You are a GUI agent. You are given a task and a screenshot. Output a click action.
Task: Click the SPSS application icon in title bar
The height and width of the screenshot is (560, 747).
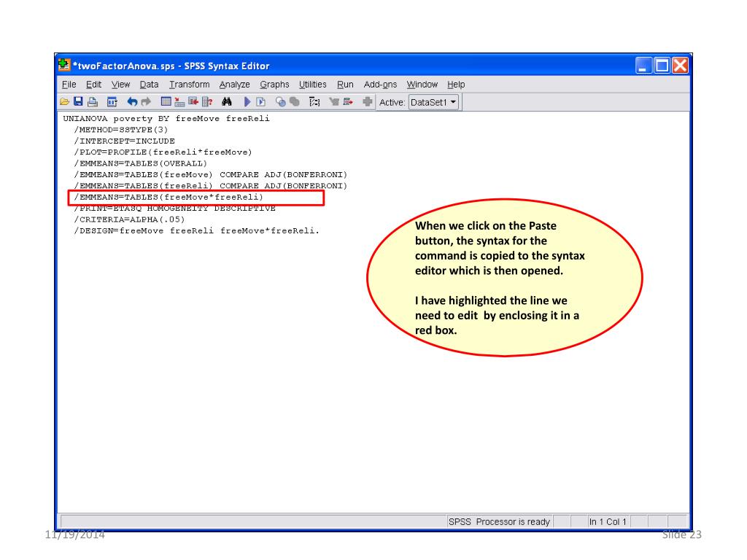(64, 65)
